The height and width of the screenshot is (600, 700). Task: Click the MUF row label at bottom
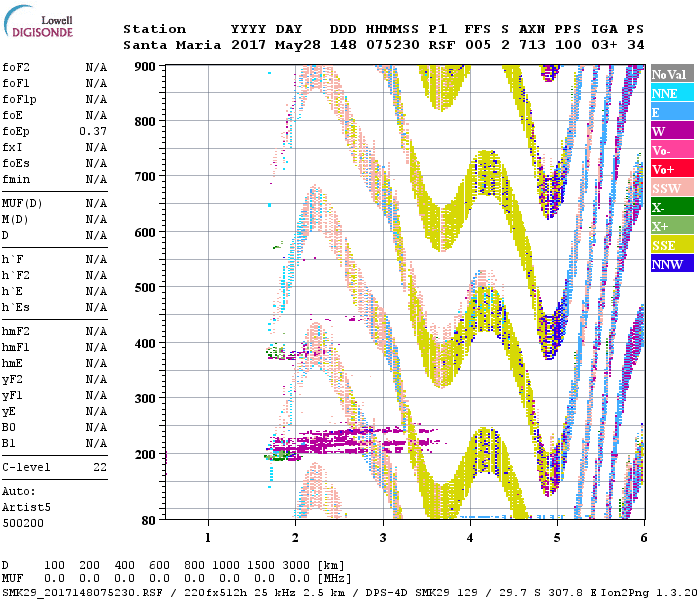[x=12, y=579]
